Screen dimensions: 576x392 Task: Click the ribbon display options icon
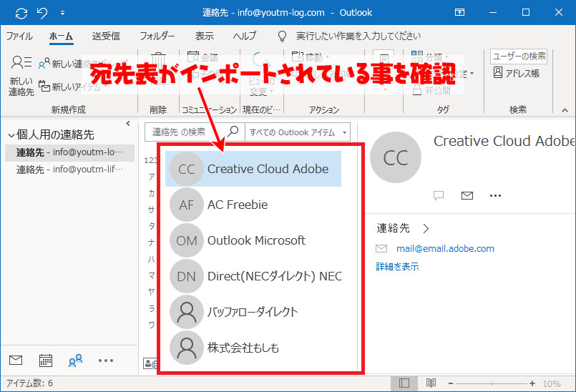(x=459, y=12)
